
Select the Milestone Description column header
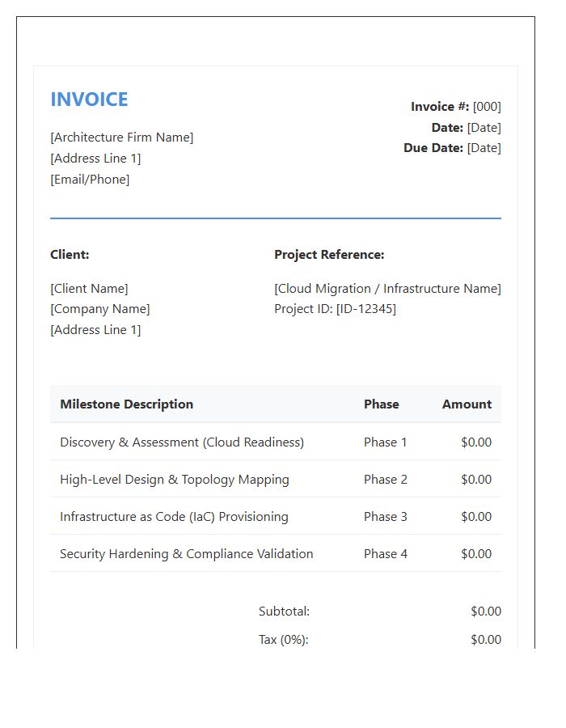click(x=127, y=404)
